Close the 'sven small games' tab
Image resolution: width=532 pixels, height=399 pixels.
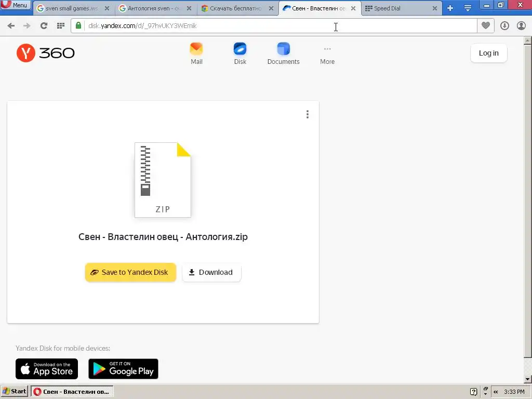point(107,8)
